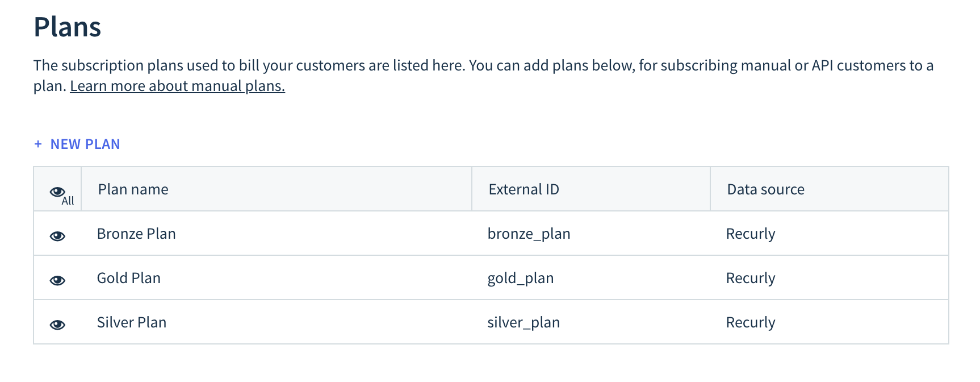This screenshot has height=382, width=980.
Task: Select the Plan name column header
Action: (133, 189)
